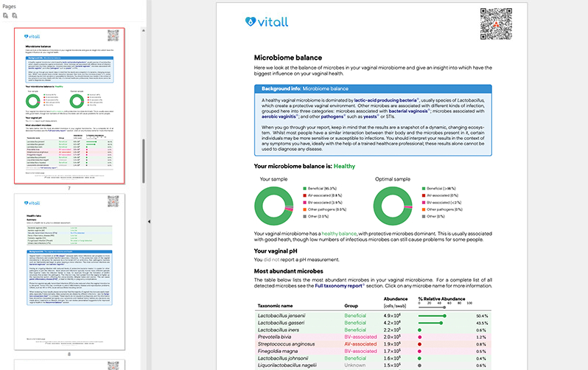The height and width of the screenshot is (370, 588).
Task: Click the Taxonomic name column header
Action: click(x=276, y=306)
